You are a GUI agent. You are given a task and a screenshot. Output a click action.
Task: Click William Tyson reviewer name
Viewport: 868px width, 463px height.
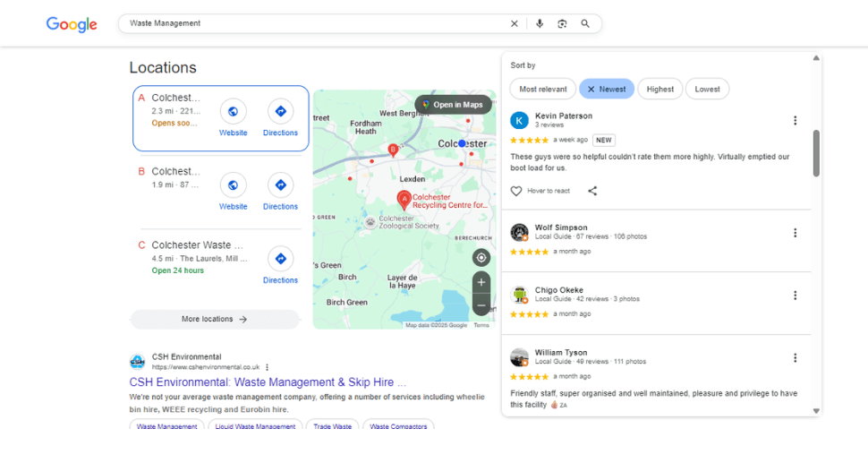point(561,353)
